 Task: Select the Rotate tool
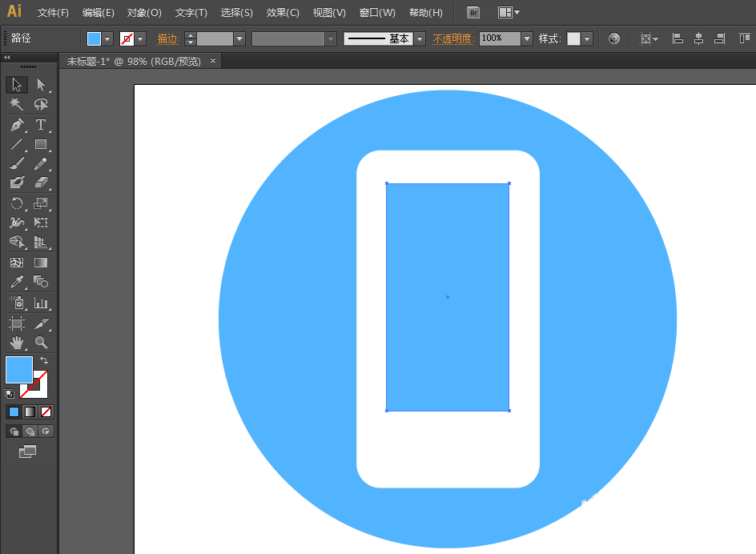coord(17,203)
